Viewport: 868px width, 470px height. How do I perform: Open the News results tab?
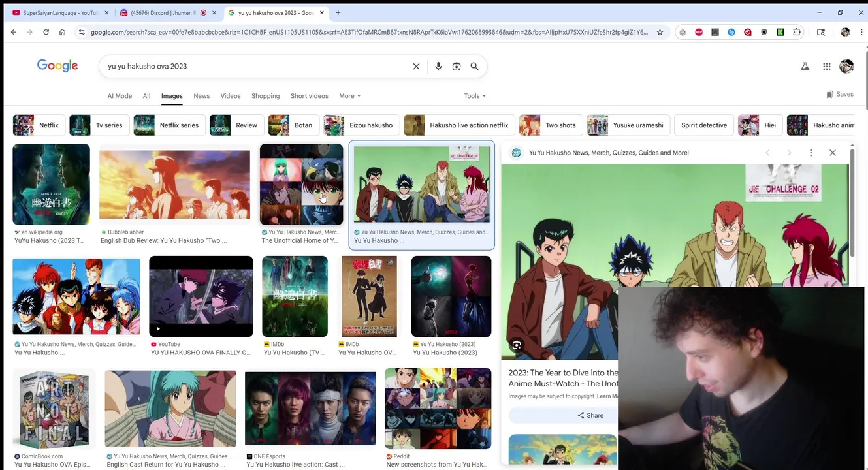(201, 96)
